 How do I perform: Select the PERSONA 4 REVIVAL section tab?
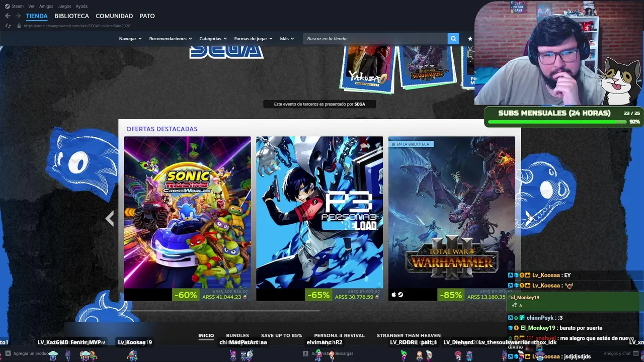[x=339, y=335]
